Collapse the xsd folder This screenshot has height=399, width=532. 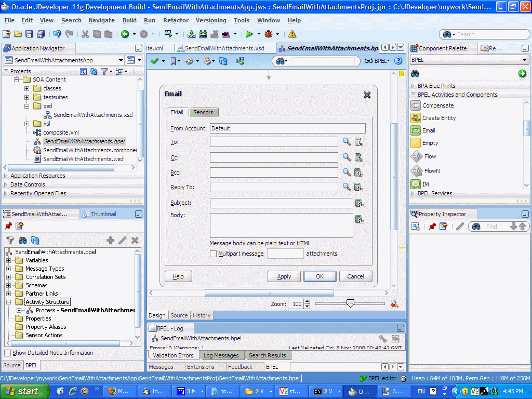click(26, 106)
